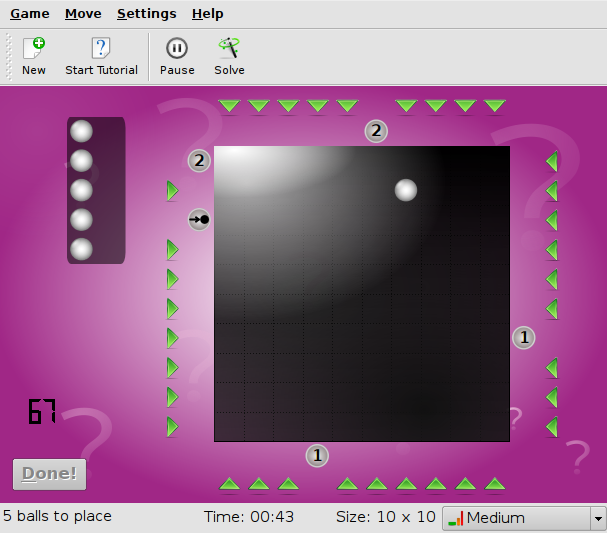
Task: Open the Help menu
Action: tap(207, 14)
